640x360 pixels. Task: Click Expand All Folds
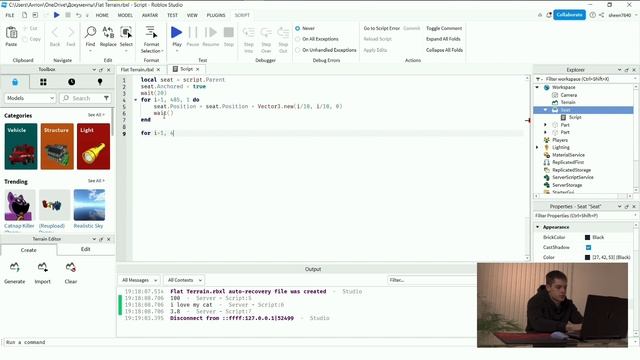click(x=443, y=39)
